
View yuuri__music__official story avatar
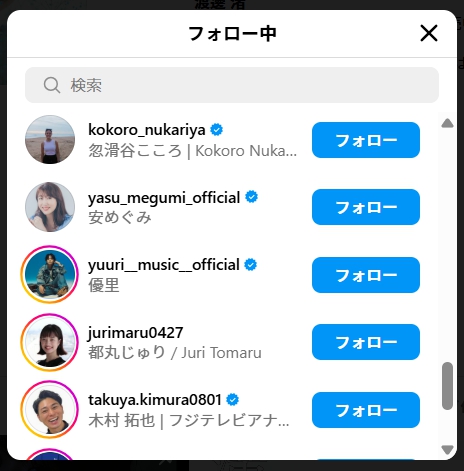pos(50,274)
